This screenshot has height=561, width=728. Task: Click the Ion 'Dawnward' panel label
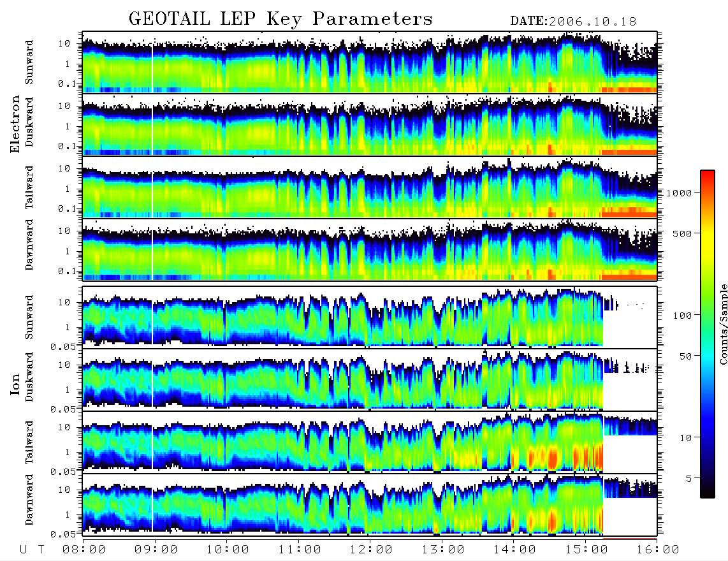[29, 500]
